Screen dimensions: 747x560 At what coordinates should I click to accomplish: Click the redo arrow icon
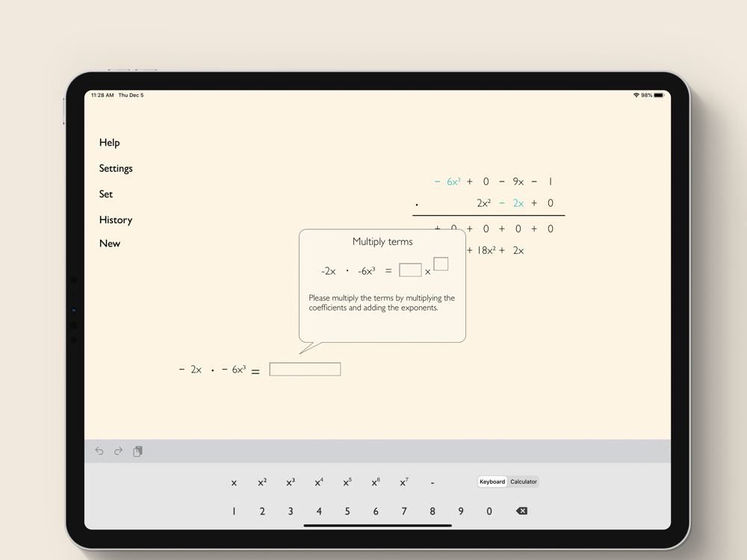coord(118,451)
